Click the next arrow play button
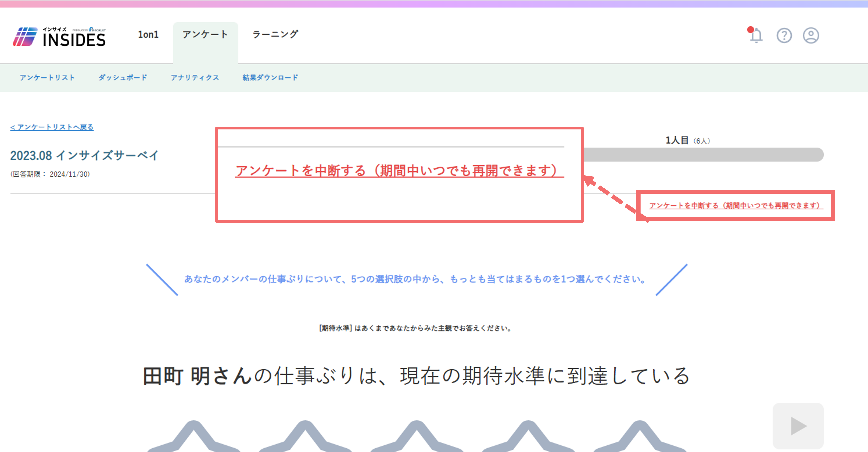The height and width of the screenshot is (452, 868). pyautogui.click(x=798, y=426)
